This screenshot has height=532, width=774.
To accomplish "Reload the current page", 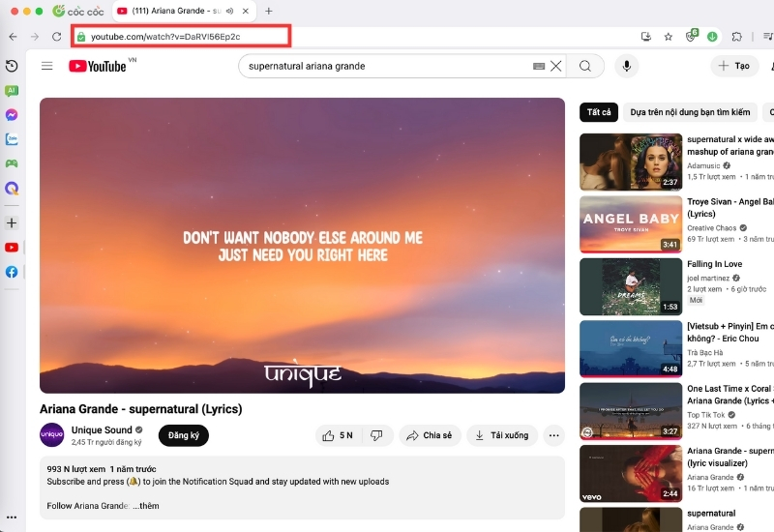I will click(57, 37).
